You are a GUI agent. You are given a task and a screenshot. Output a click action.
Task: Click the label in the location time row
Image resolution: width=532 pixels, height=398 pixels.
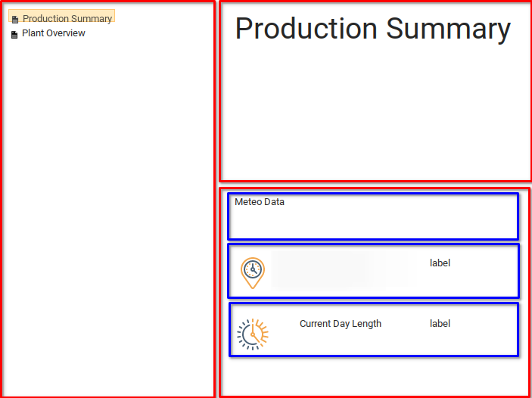pos(440,263)
